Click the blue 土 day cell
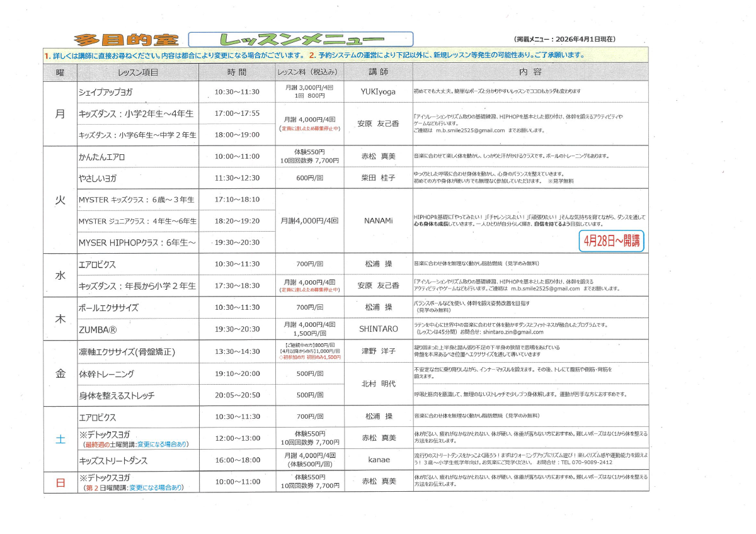756x534 pixels. coord(60,440)
